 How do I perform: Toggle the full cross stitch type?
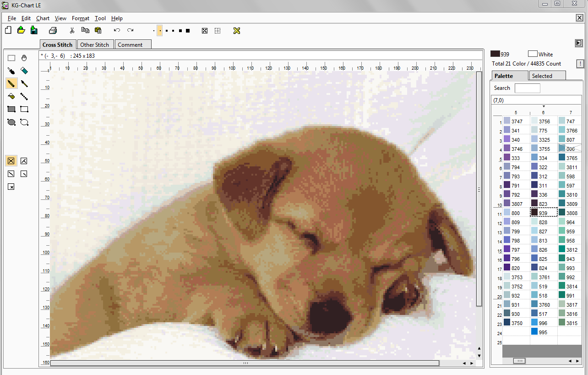(x=11, y=160)
